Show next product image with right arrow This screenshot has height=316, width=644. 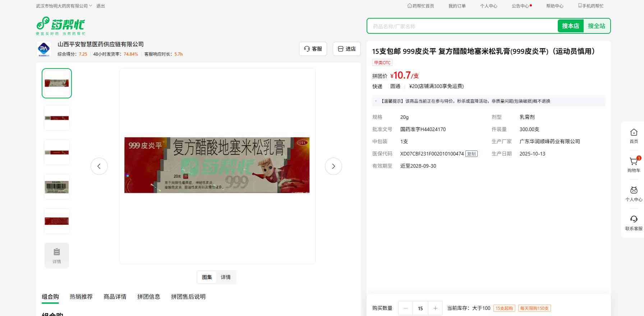coord(333,166)
